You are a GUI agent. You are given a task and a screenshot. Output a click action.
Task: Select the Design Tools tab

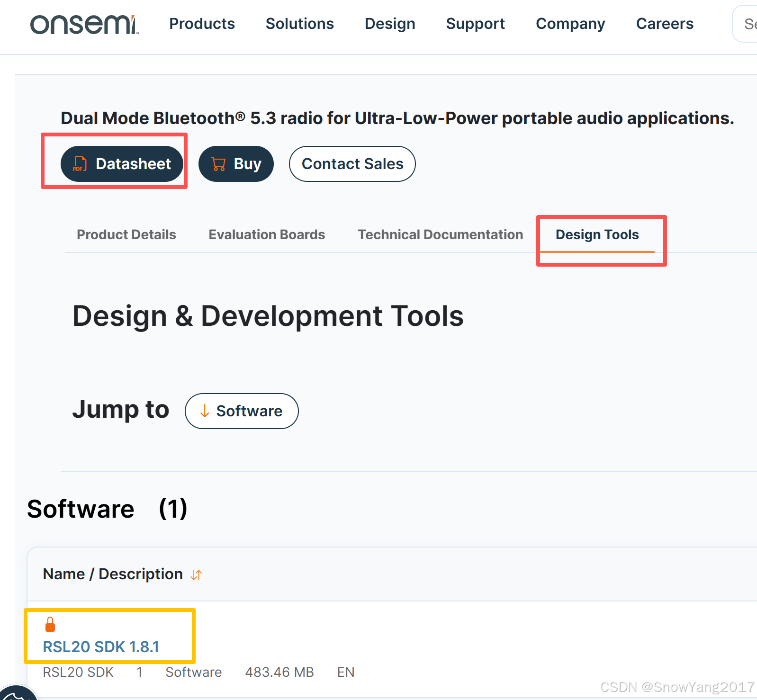(x=597, y=234)
